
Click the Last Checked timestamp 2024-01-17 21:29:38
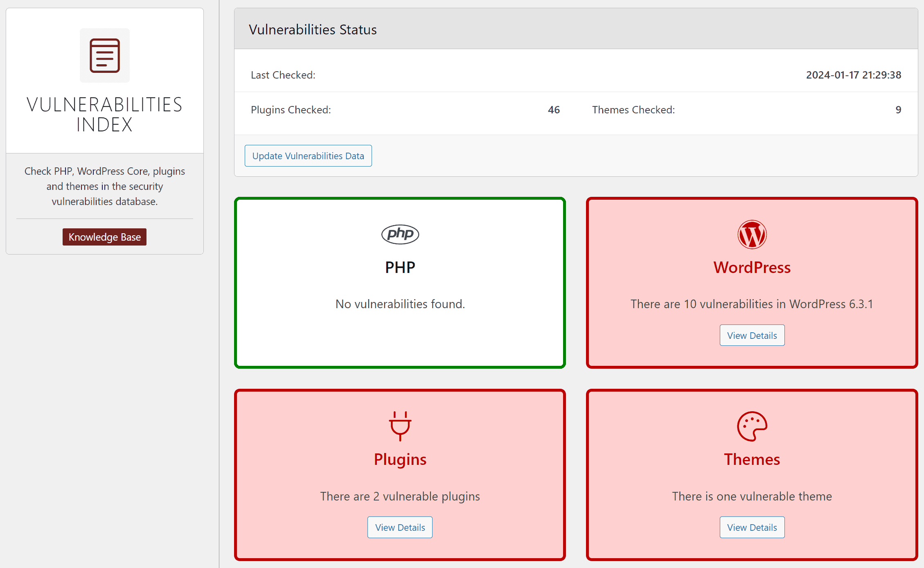coord(853,75)
